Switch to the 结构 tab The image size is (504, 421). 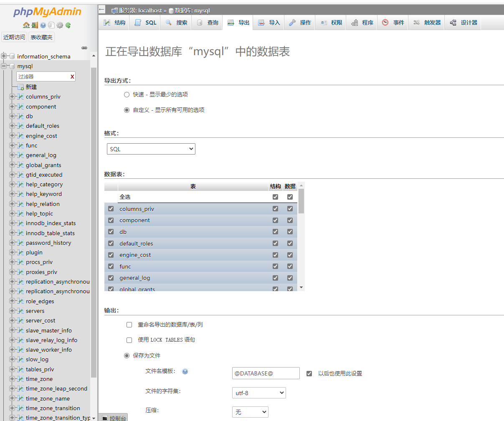[x=114, y=23]
